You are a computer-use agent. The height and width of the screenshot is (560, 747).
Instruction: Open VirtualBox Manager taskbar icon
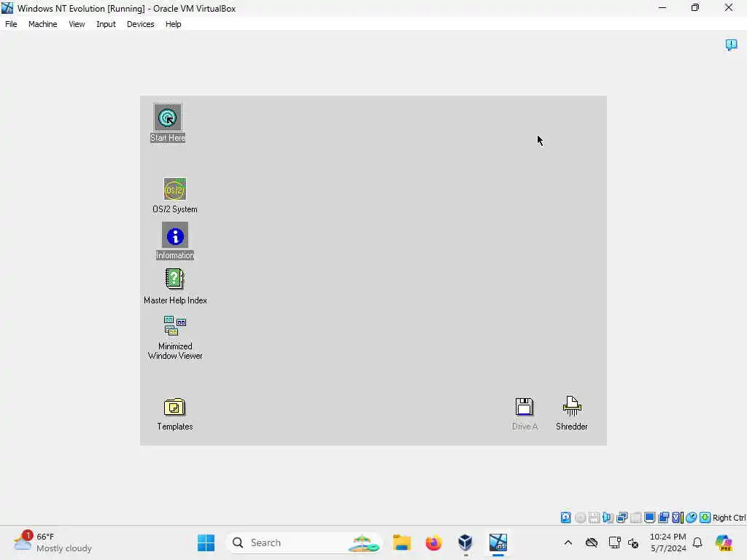coord(465,542)
